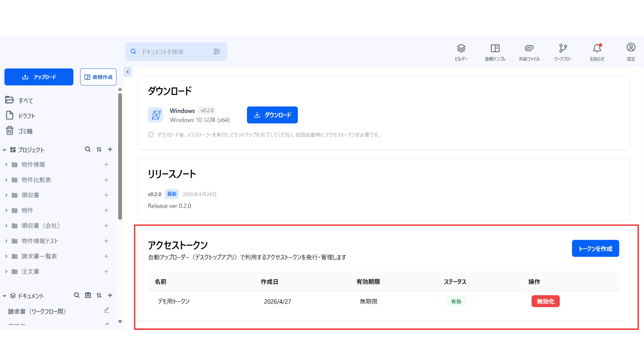
Task: Search documents via ドキュメント magnifier icon
Action: pos(77,295)
